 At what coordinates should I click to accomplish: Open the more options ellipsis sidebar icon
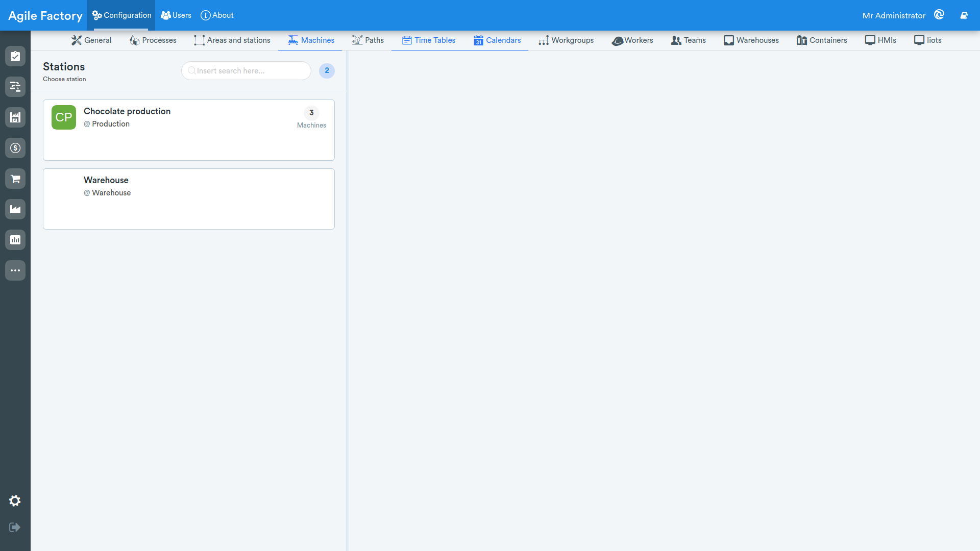15,270
